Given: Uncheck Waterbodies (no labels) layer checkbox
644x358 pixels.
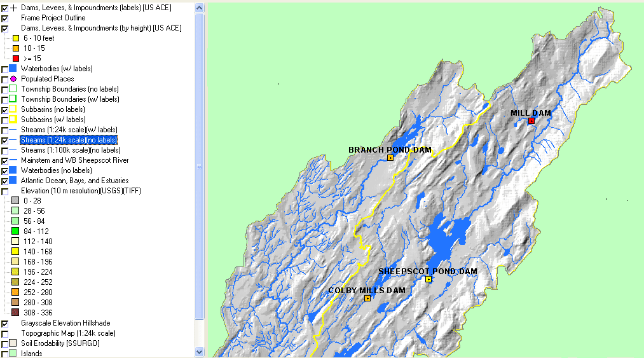Looking at the screenshot, I should pos(5,171).
